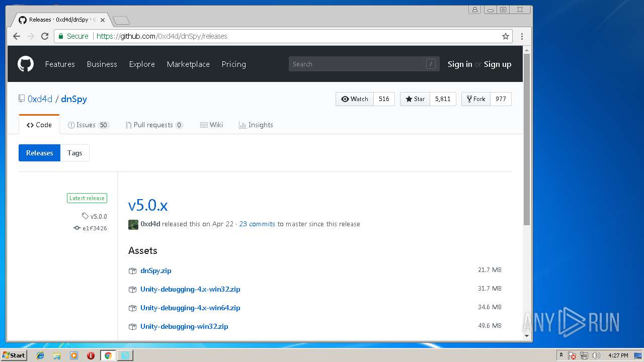The height and width of the screenshot is (362, 644).
Task: Open the v5.0.0 tag link
Action: [x=95, y=216]
